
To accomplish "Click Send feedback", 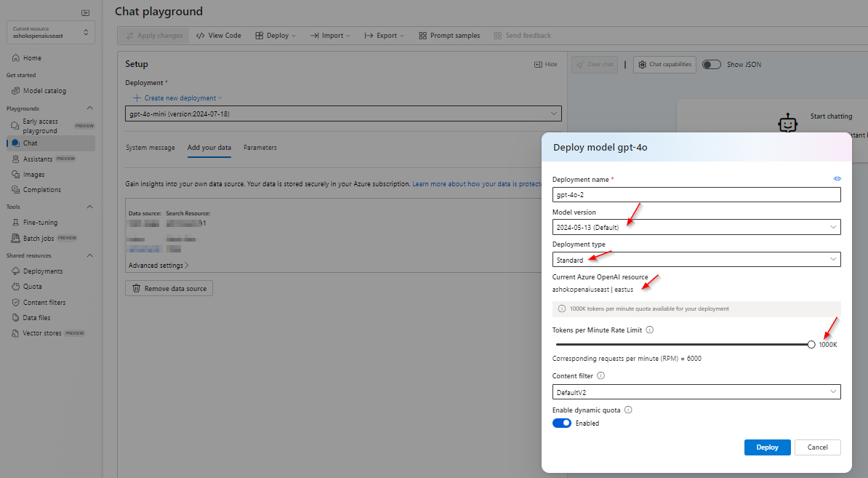I will (x=522, y=36).
